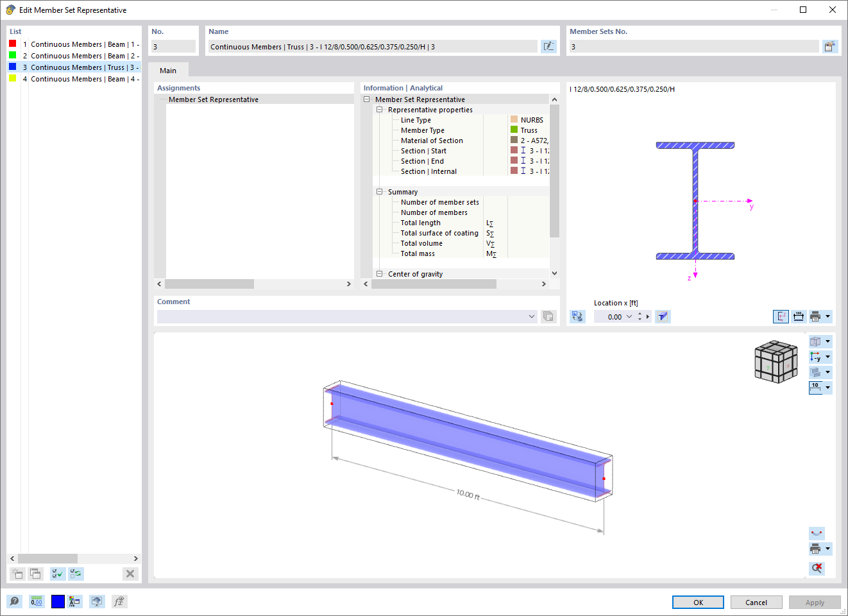Viewport: 848px width, 616px height.
Task: Switch to the Main tab
Action: click(167, 71)
